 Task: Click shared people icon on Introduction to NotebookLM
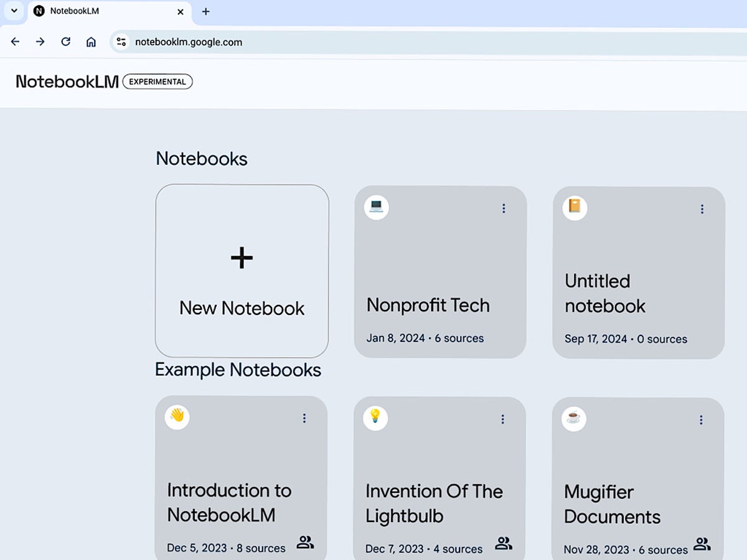305,543
